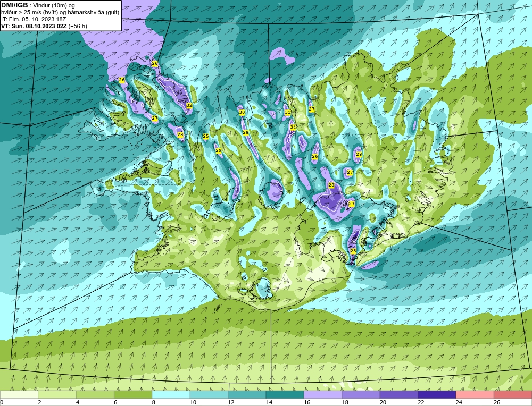Pick the 20–22 m/s violet legend swatch

399,394
